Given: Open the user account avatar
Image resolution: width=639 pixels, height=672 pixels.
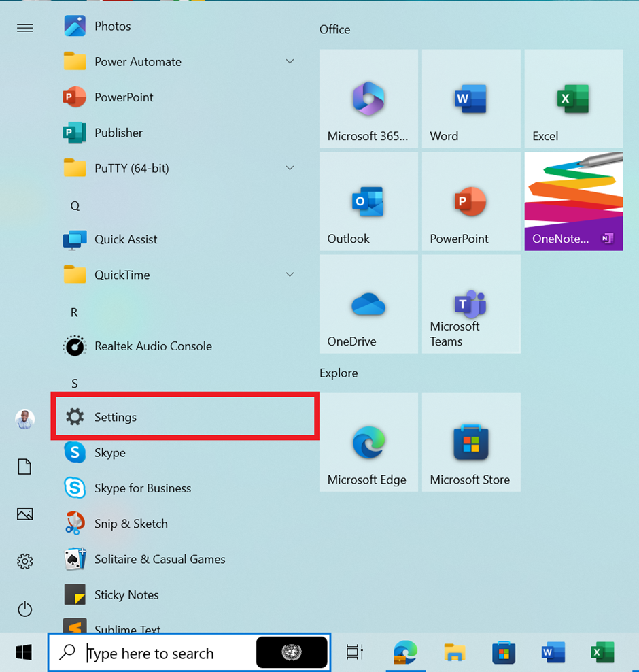Looking at the screenshot, I should click(25, 419).
